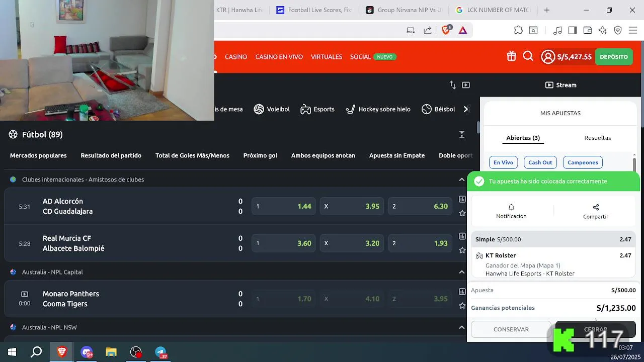
Task: Open the SOCIAL menu item
Action: point(361,57)
